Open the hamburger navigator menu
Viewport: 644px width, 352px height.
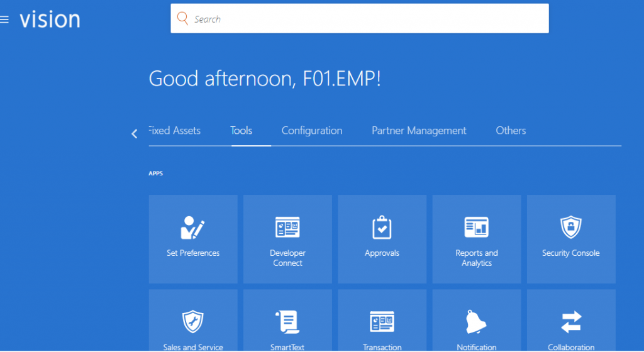[x=5, y=19]
